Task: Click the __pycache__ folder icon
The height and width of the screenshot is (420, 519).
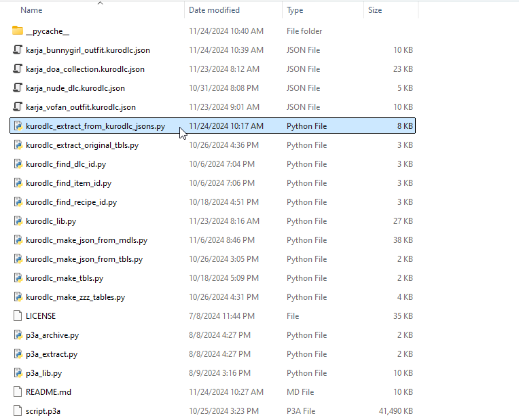Action: [18, 31]
